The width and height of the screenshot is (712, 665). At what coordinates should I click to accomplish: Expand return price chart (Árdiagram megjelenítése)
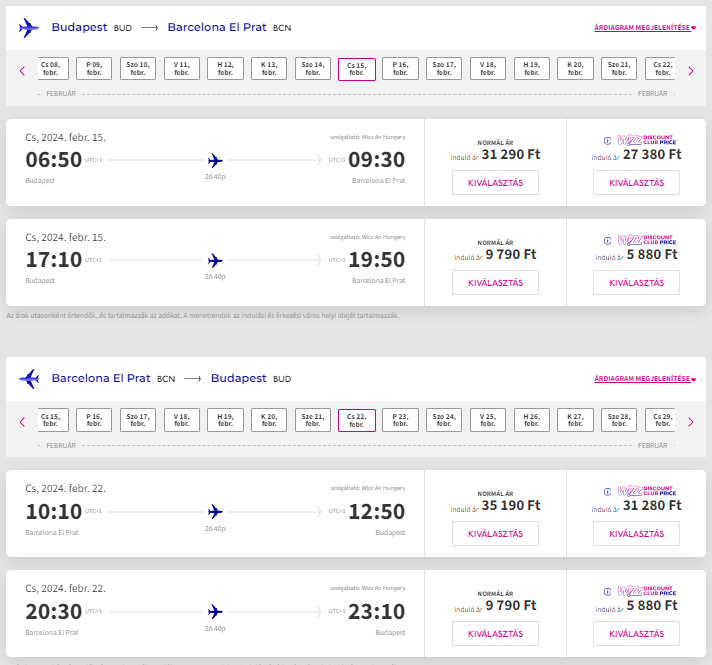point(645,378)
